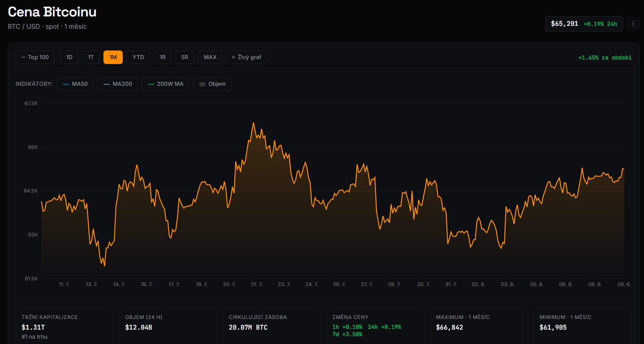Show the MAX time range
This screenshot has height=344, width=644.
(x=210, y=57)
